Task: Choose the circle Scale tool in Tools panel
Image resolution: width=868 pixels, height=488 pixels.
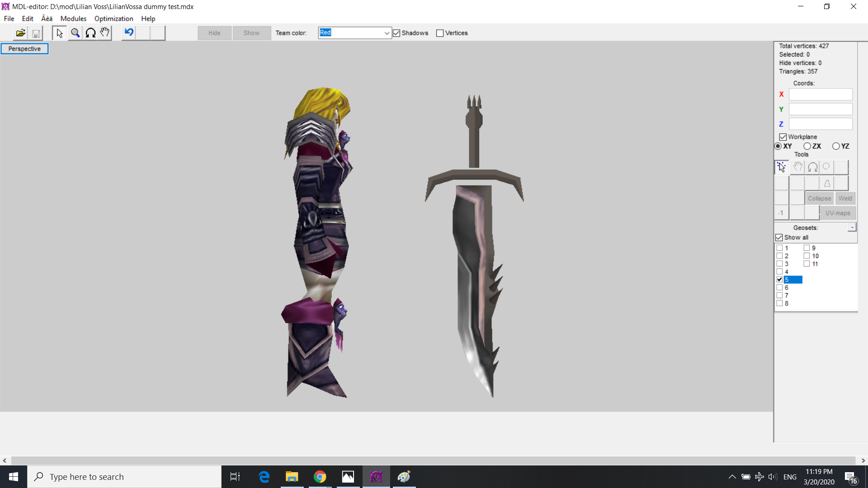Action: 826,167
